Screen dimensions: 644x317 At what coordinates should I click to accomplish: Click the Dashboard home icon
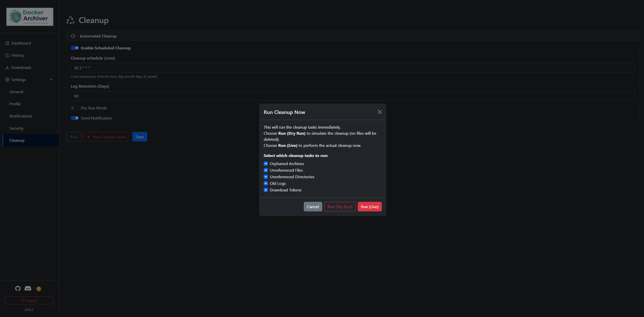click(x=7, y=43)
